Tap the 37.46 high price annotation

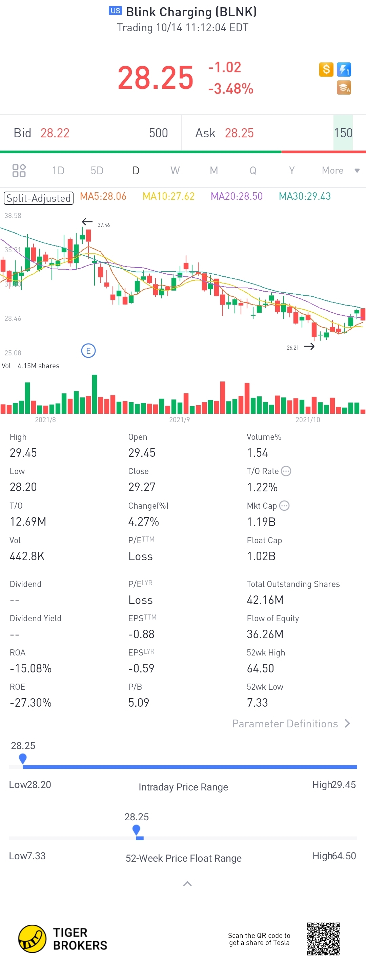(103, 225)
